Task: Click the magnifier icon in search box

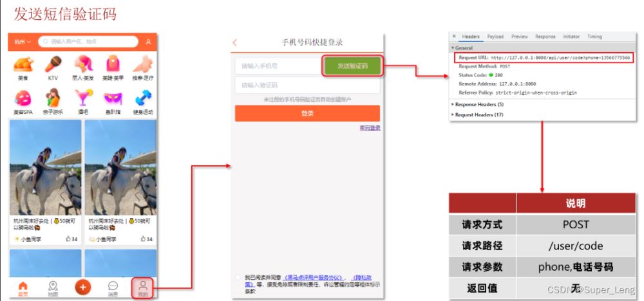Action: [x=46, y=42]
